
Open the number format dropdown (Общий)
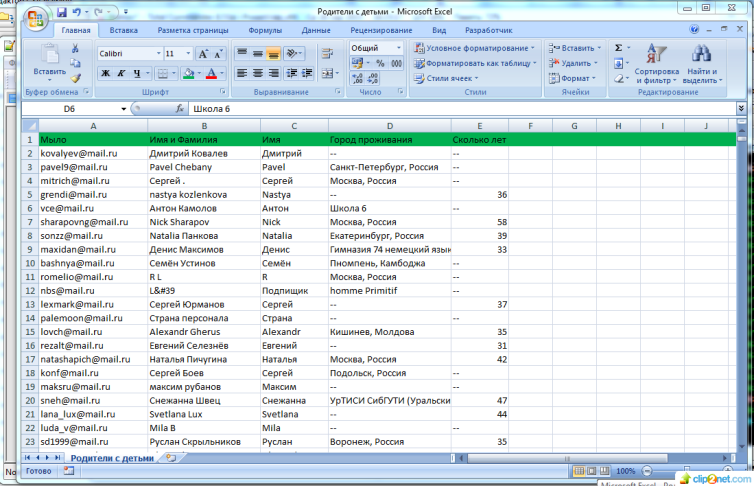401,48
